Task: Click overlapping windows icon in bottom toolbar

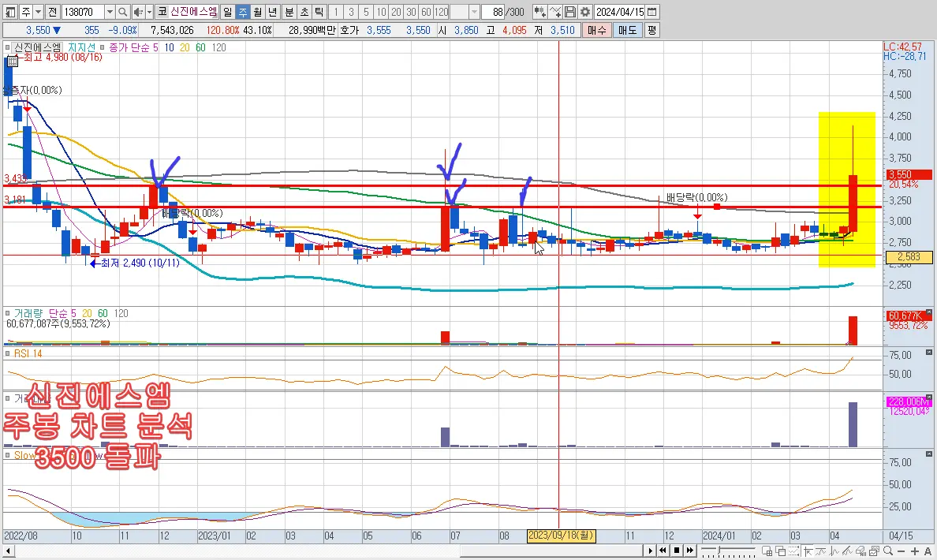Action: click(780, 551)
